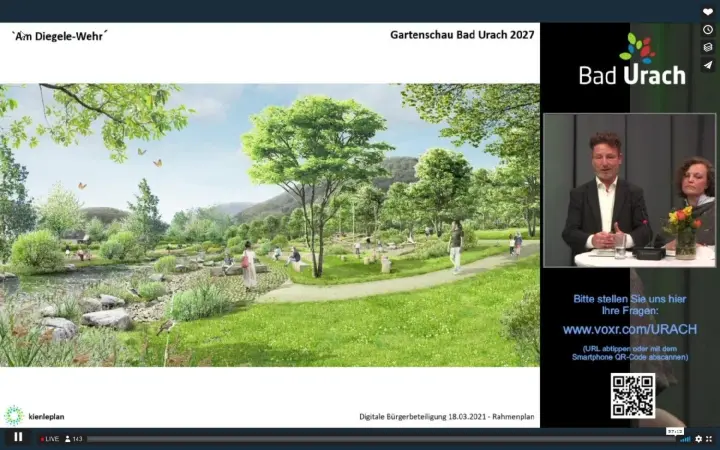Enter fullscreen mode
Viewport: 720px width, 450px height.
point(711,439)
